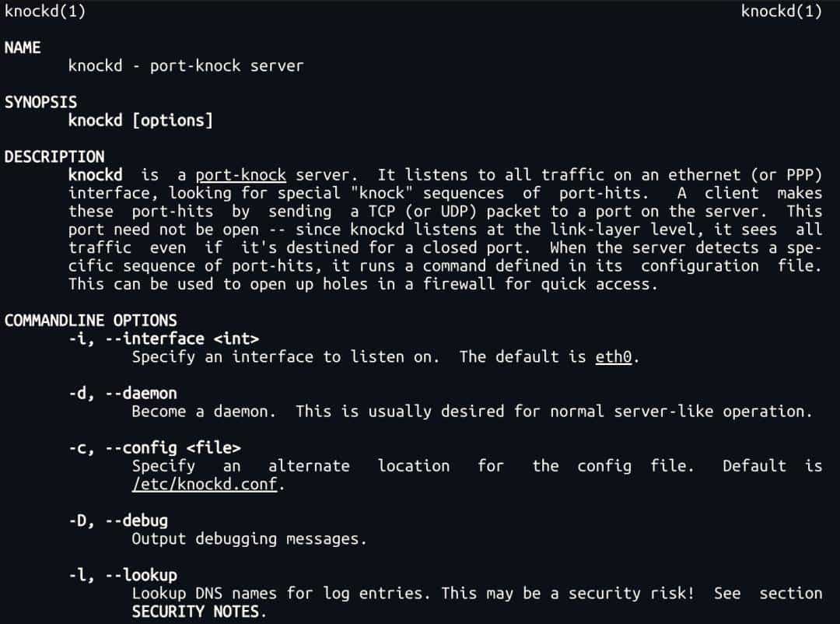Click the COMMANDLINE OPTIONS heading

coord(90,321)
